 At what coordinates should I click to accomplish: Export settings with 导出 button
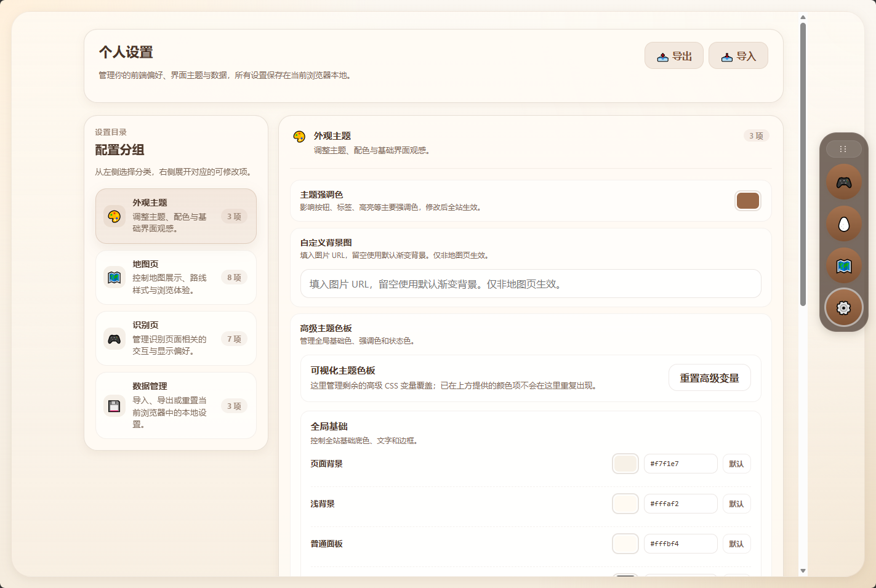point(674,55)
